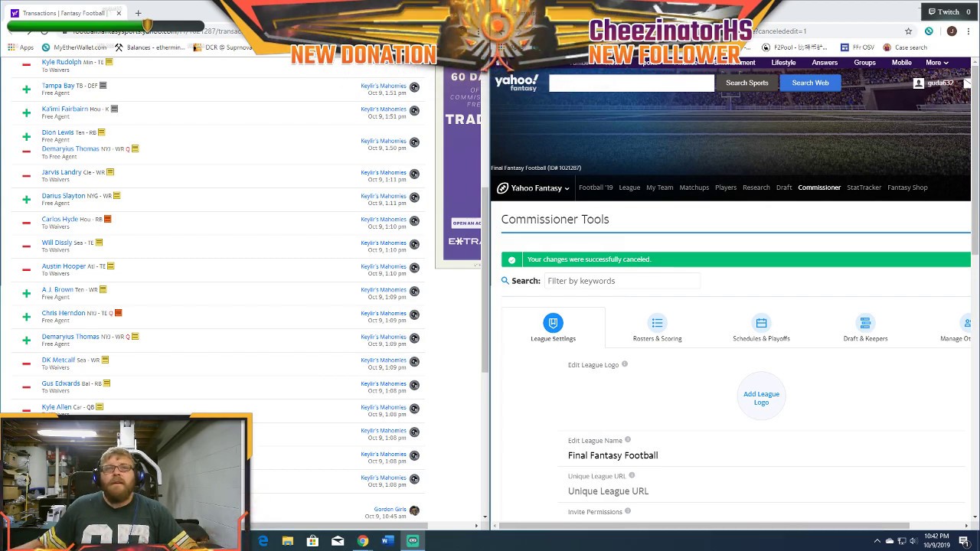The height and width of the screenshot is (551, 980).
Task: Click the player note icon next to Kyle Rudolph
Action: (109, 62)
